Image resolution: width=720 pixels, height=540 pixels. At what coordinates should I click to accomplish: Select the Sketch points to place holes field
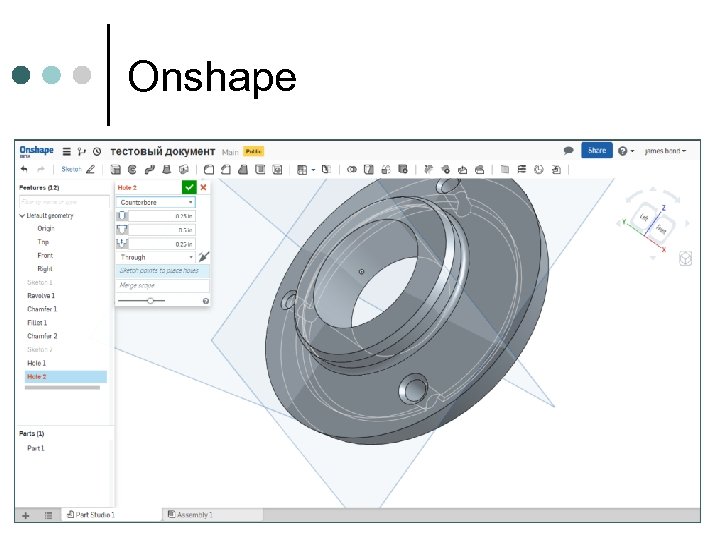(x=163, y=271)
